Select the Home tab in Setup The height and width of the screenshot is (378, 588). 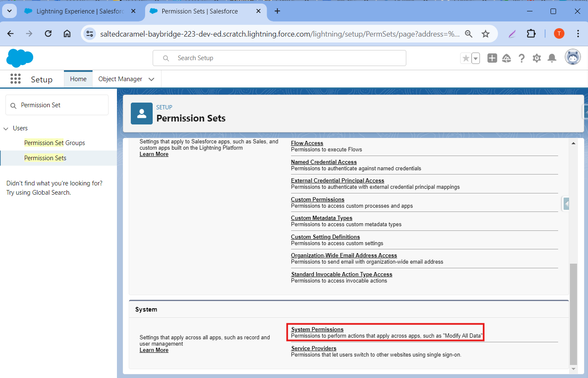coord(78,79)
